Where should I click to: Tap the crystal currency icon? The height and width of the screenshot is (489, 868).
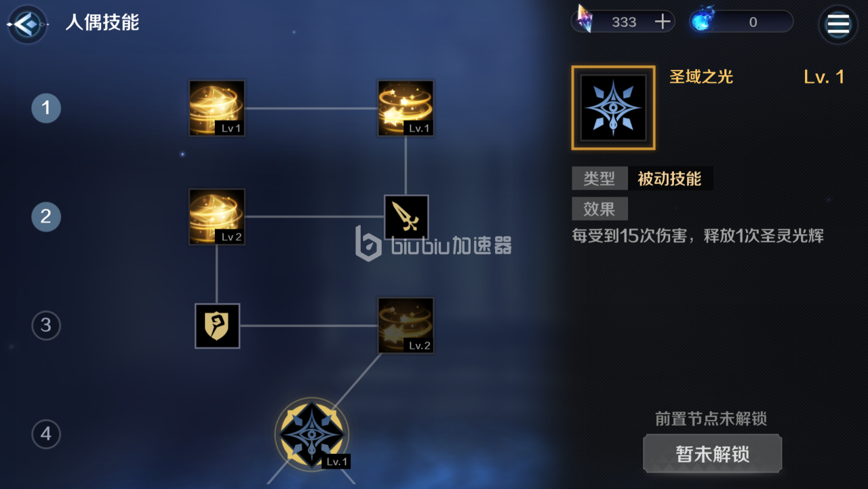pyautogui.click(x=584, y=19)
